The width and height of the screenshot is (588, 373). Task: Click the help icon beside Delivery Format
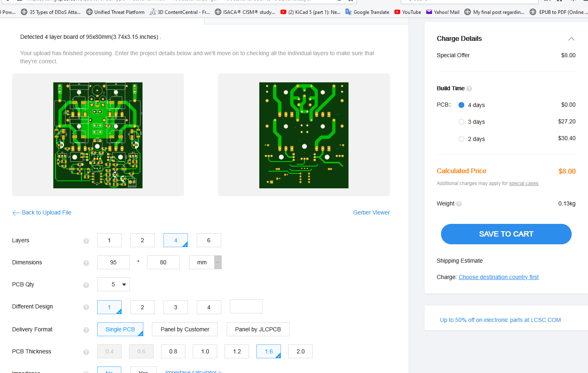pos(86,330)
